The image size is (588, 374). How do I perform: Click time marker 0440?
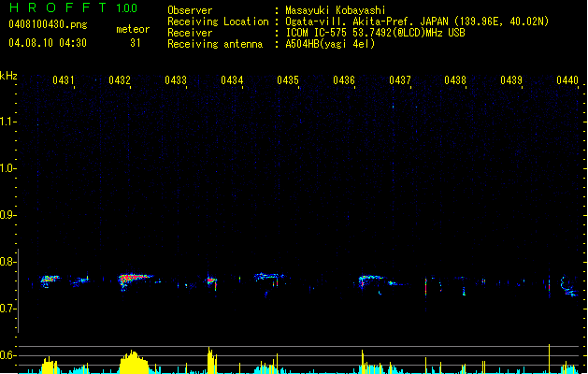pyautogui.click(x=567, y=80)
